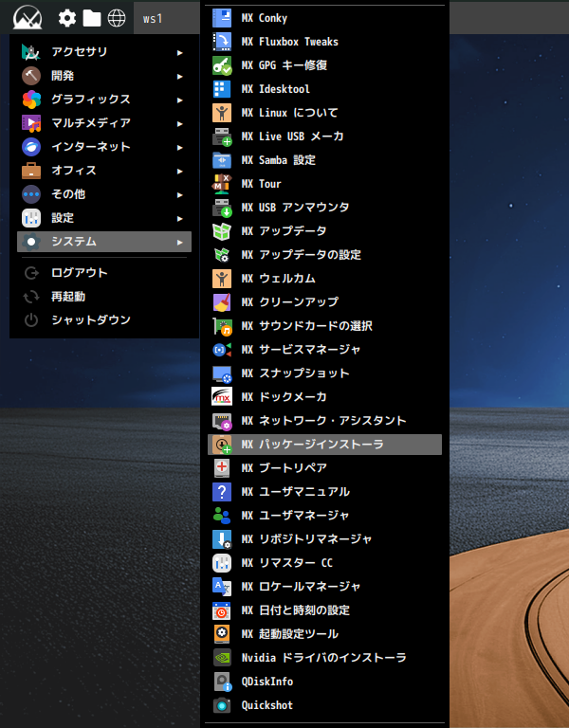Select シャットダウン to power off

(104, 319)
